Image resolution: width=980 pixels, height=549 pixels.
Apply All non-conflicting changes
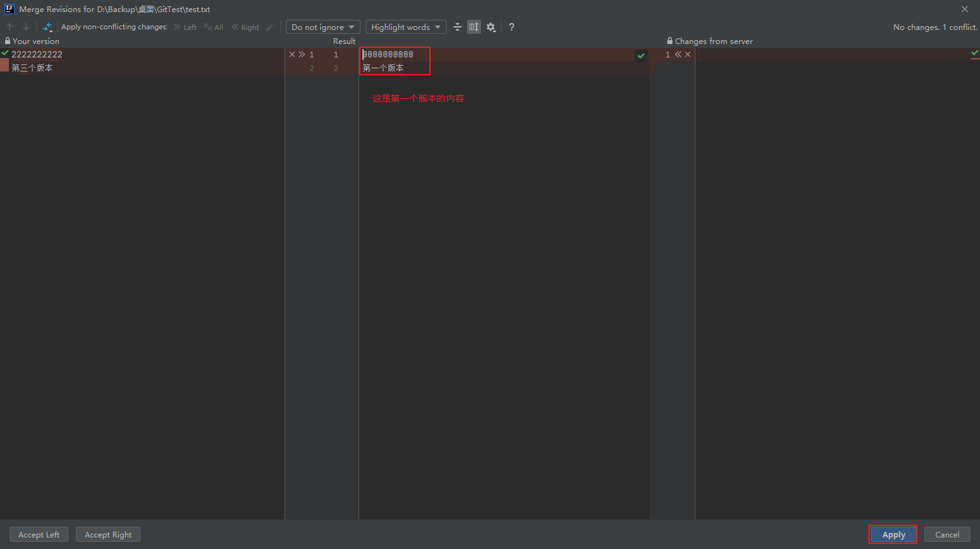pos(213,27)
